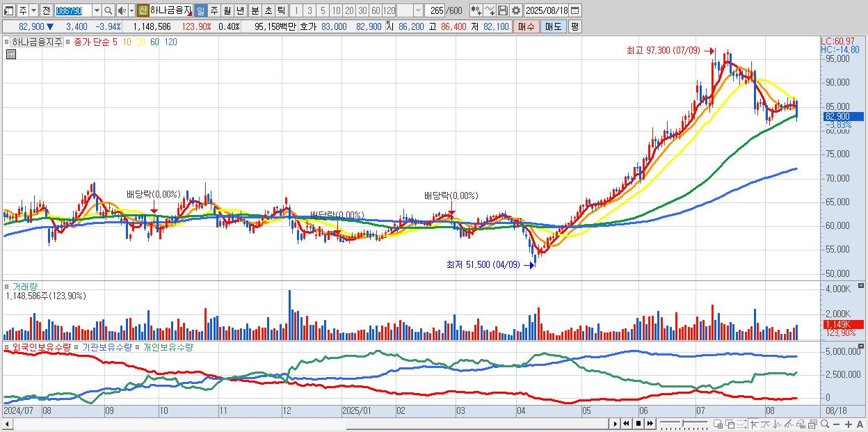
Task: Click the chart image copy icon
Action: (x=812, y=424)
